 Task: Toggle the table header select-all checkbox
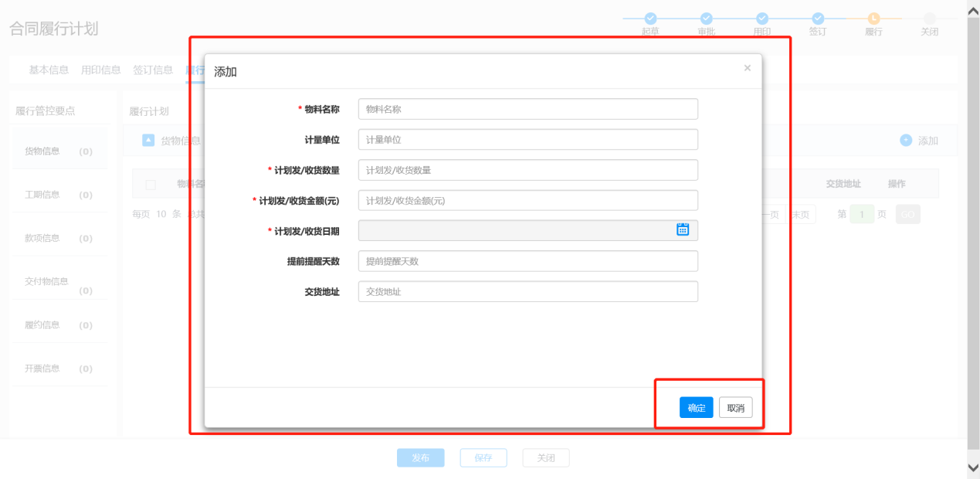pos(151,185)
